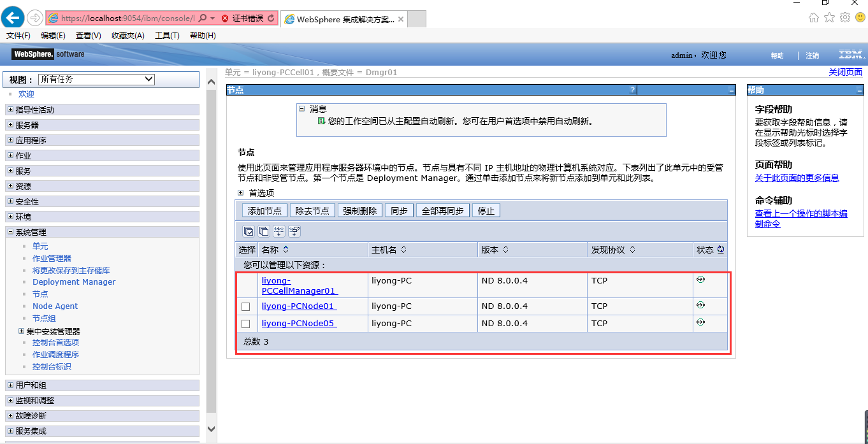868x444 pixels.
Task: Clear the table filter value icon
Action: (x=294, y=231)
